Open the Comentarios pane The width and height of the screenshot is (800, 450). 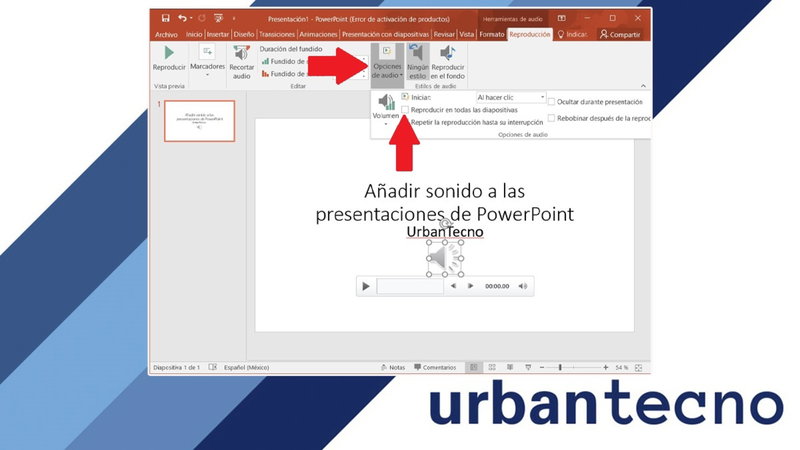tap(435, 367)
